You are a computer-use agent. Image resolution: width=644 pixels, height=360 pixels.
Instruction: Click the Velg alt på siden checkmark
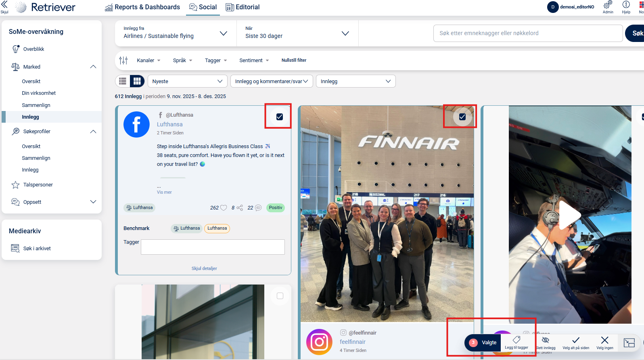pyautogui.click(x=576, y=340)
